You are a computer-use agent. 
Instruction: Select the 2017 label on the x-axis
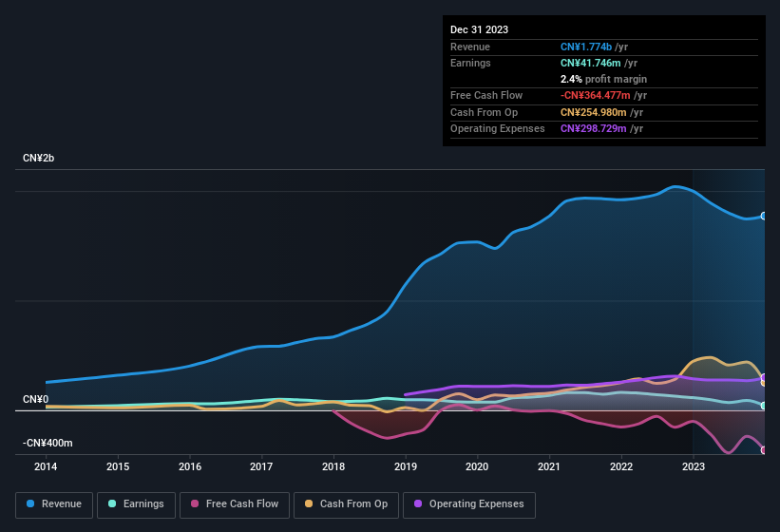[262, 466]
